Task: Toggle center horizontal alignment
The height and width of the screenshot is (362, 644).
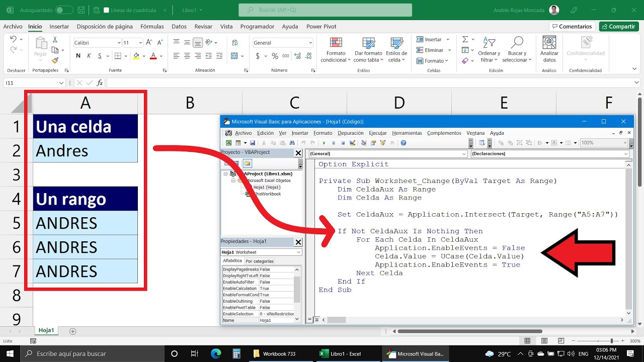Action: [x=187, y=56]
